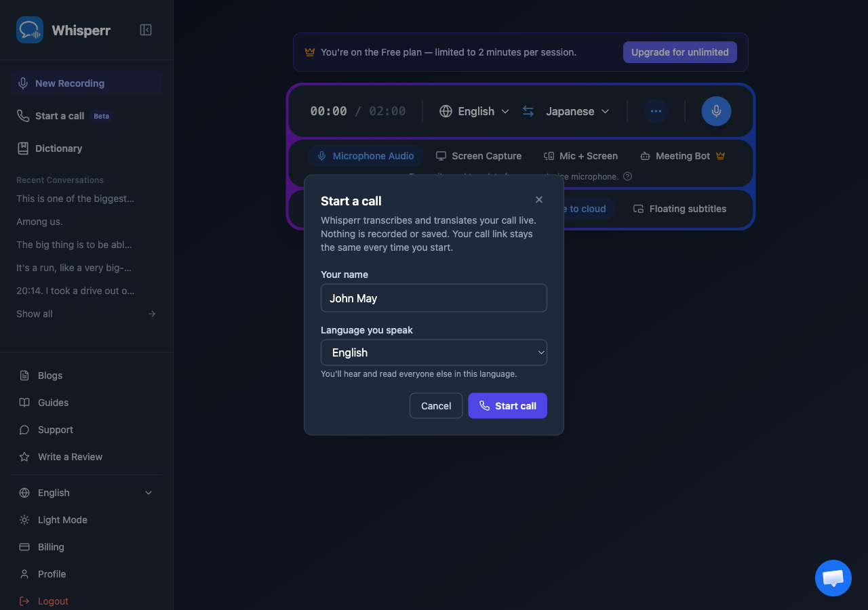Select the Microphone Audio tab

click(x=366, y=156)
